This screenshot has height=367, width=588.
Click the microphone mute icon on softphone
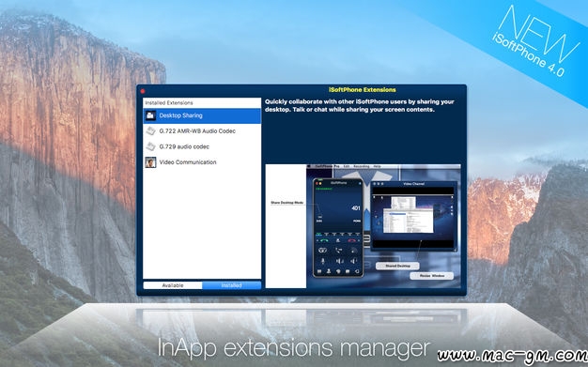[x=323, y=261]
